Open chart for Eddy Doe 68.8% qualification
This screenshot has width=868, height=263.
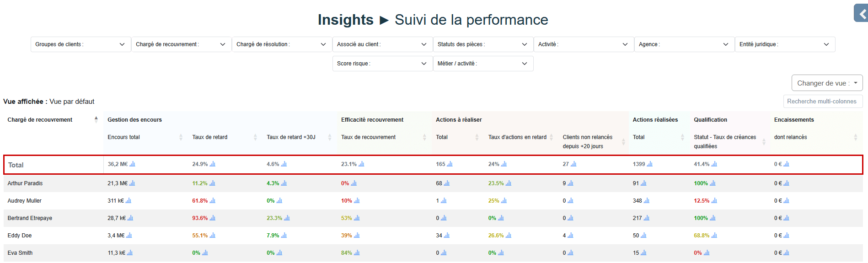coord(714,236)
